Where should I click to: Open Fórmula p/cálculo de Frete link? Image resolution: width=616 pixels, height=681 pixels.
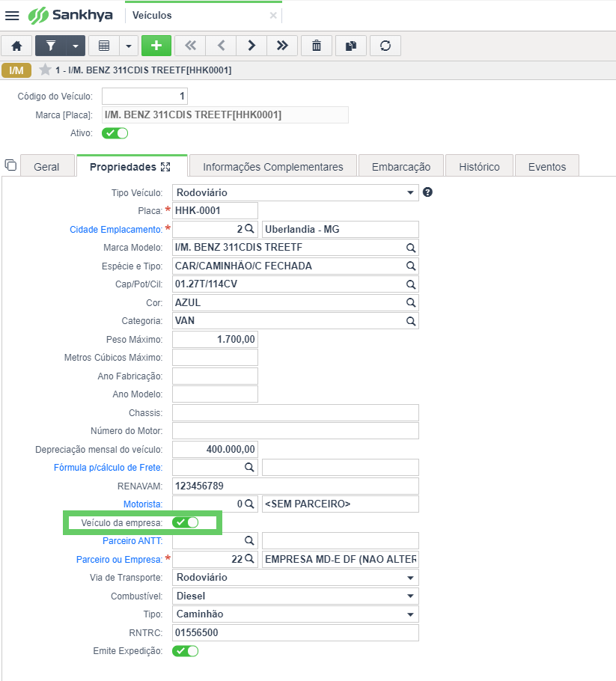[x=109, y=468]
